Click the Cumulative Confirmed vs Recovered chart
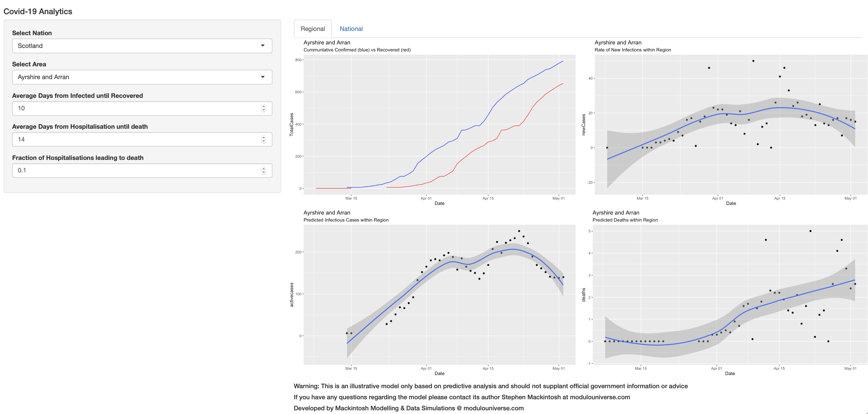Viewport: 868px width, 414px height. tap(439, 125)
